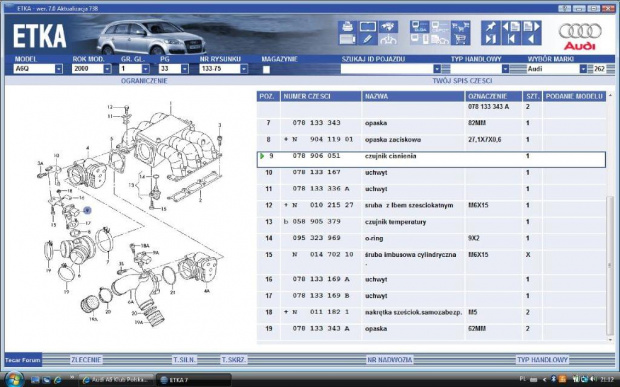620x387 pixels.
Task: Click the ZLECENIE tab at bottom
Action: pos(86,360)
